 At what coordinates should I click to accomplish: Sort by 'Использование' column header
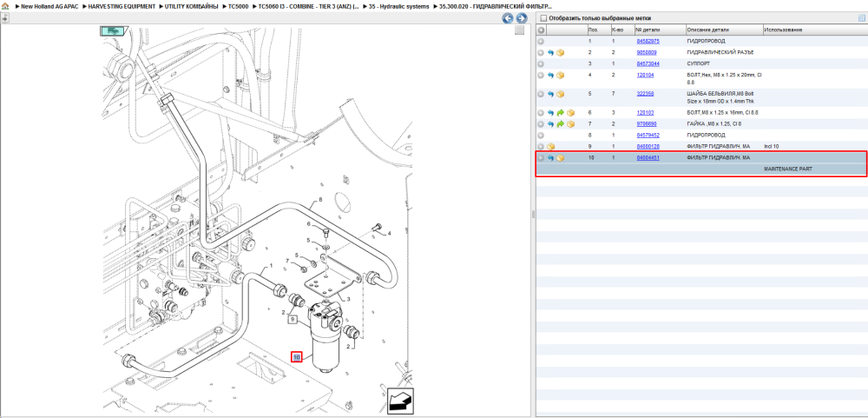pos(783,30)
